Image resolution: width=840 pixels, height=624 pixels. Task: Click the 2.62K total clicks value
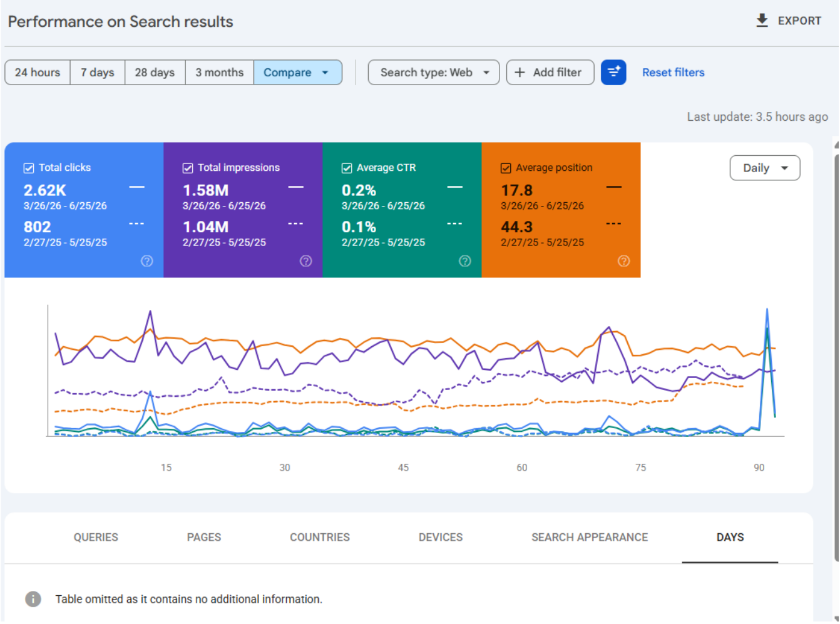(45, 190)
